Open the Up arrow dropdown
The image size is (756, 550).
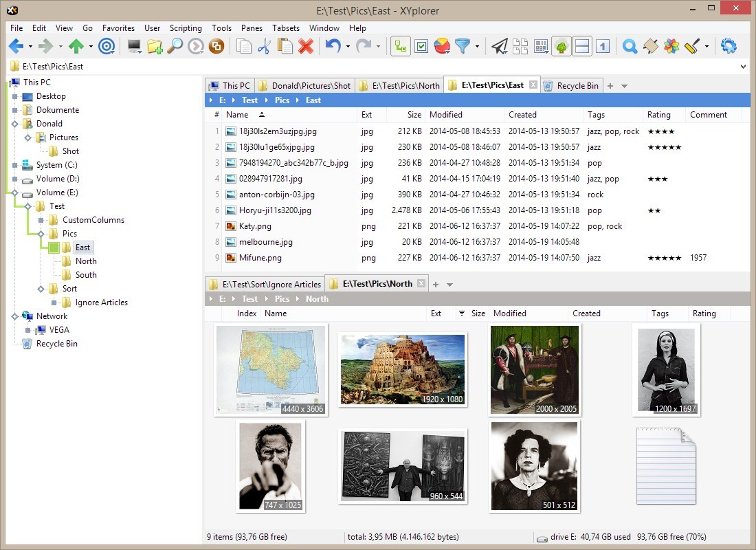(x=91, y=47)
